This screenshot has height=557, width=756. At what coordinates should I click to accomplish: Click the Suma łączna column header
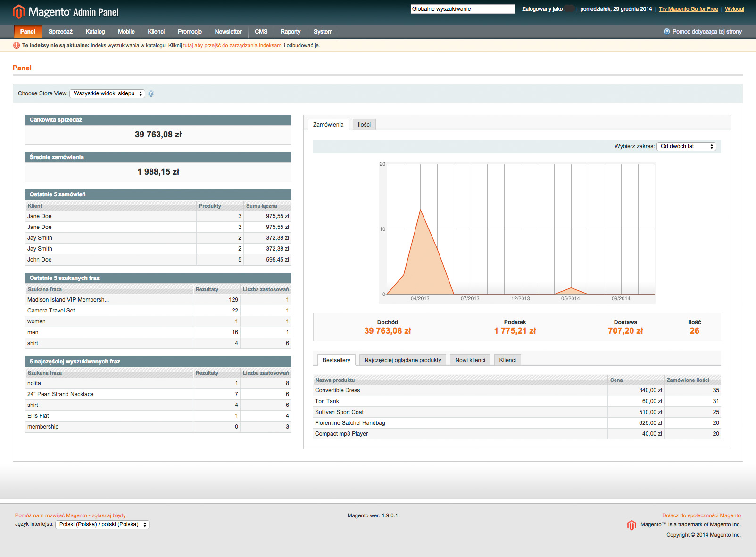(x=267, y=206)
